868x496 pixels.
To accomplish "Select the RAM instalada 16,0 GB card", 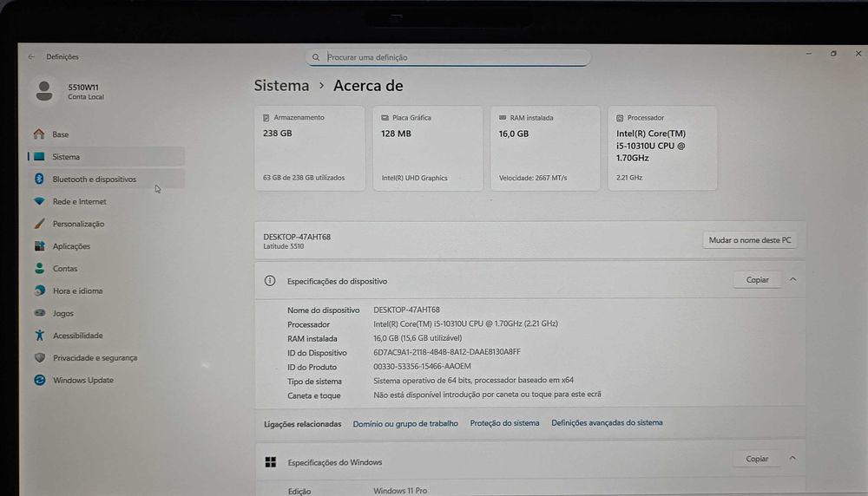I will tap(545, 148).
